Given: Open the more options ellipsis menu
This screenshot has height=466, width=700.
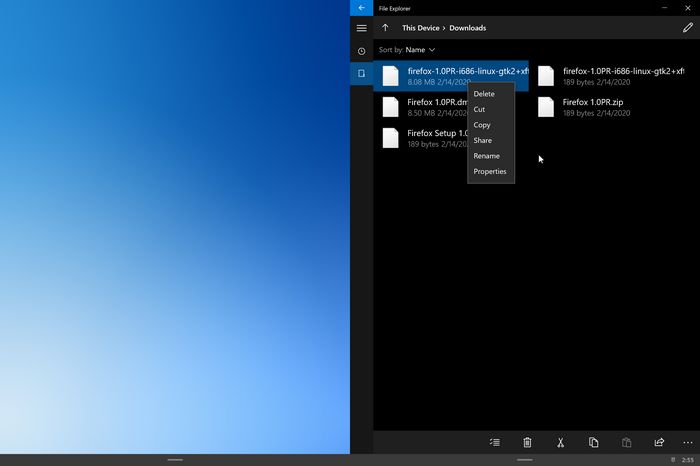Looking at the screenshot, I should click(x=688, y=442).
